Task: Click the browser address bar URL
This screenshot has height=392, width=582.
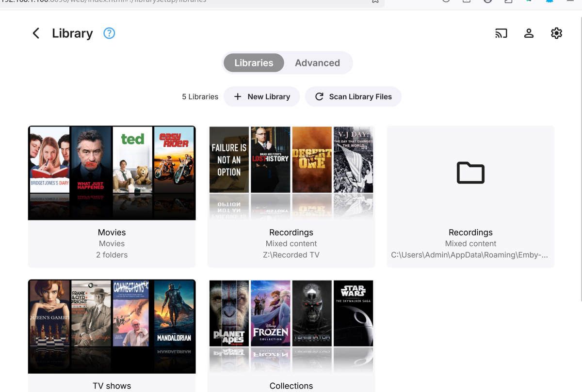Action: point(103,1)
